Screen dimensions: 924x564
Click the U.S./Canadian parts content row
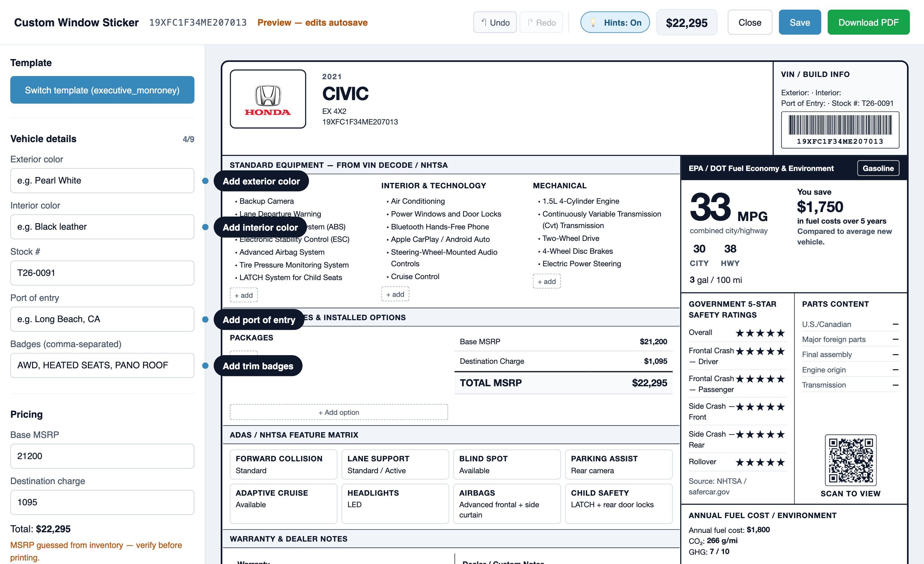click(851, 324)
